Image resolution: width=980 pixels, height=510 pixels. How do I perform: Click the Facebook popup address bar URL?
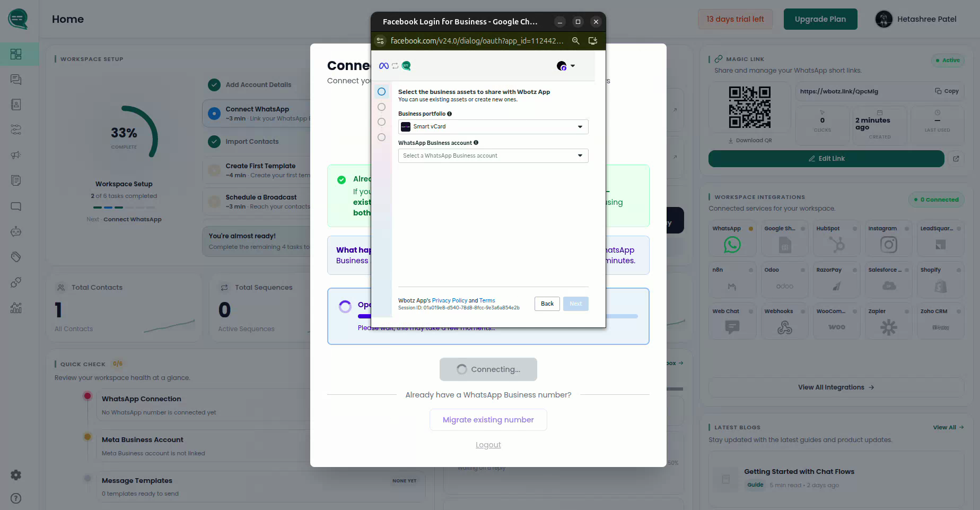click(x=477, y=41)
